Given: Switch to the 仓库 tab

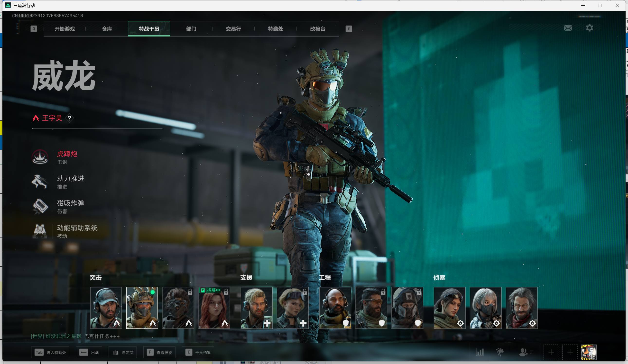Looking at the screenshot, I should point(107,29).
